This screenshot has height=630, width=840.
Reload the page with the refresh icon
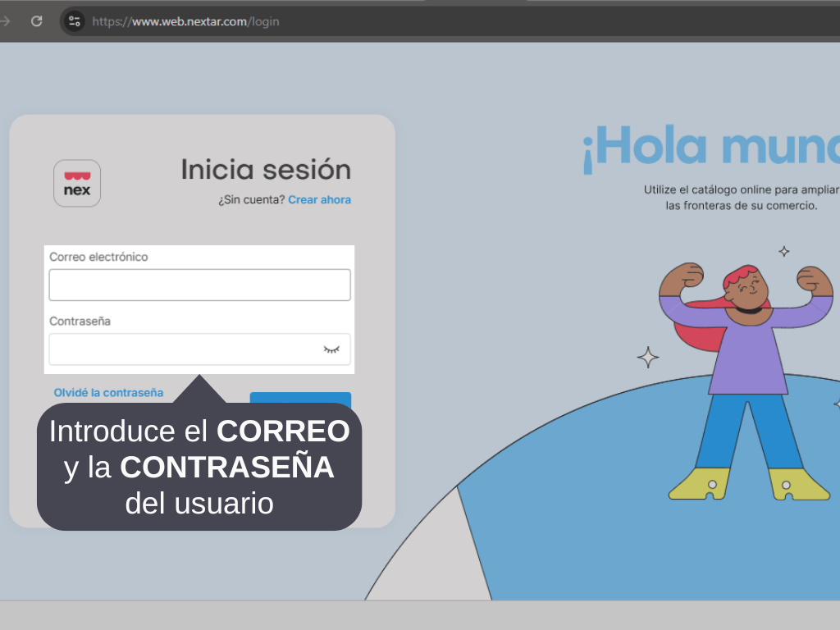36,21
